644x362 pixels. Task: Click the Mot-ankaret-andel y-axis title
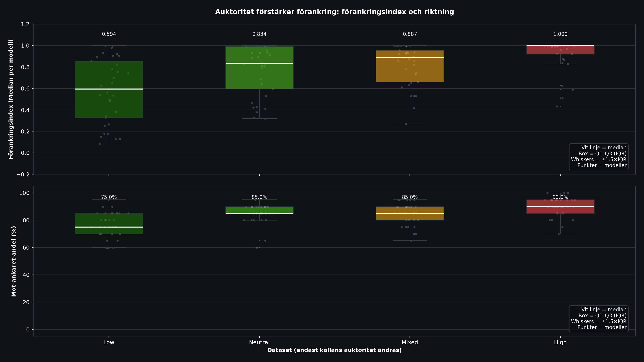(14, 261)
